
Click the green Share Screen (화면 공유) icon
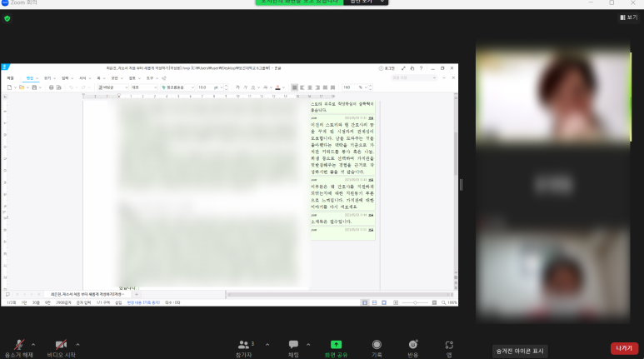pos(336,344)
